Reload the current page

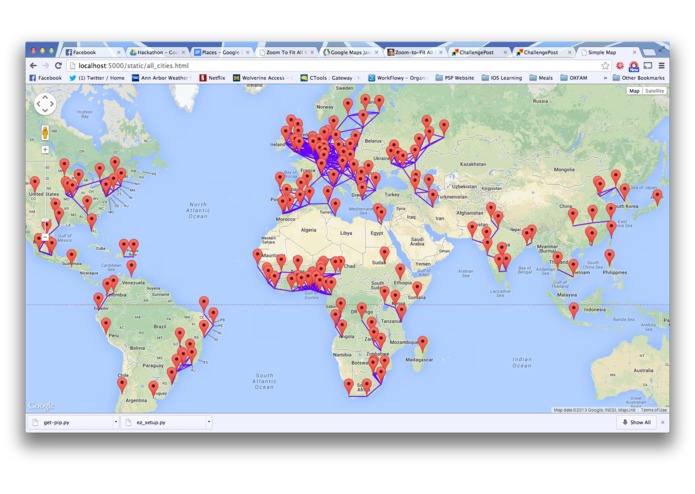coord(58,66)
